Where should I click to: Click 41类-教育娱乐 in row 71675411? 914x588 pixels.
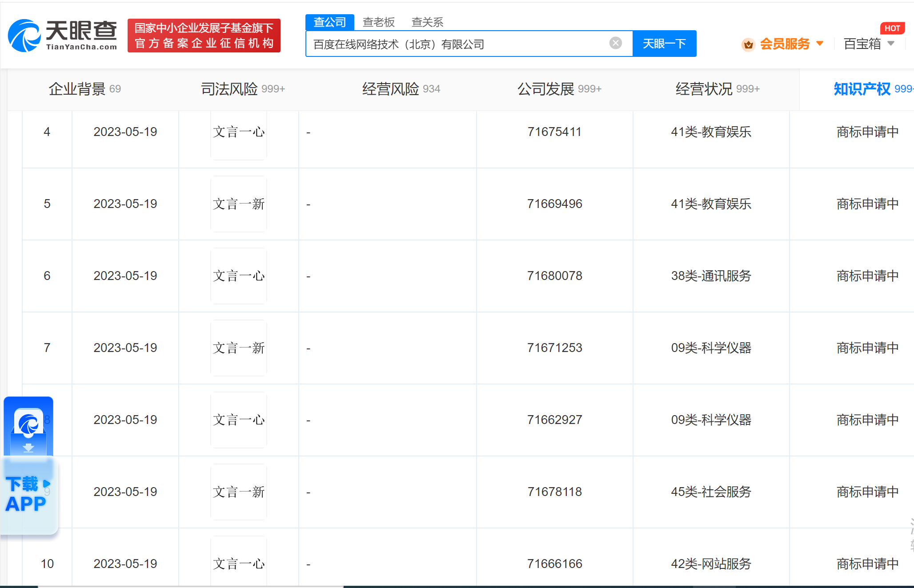coord(711,132)
